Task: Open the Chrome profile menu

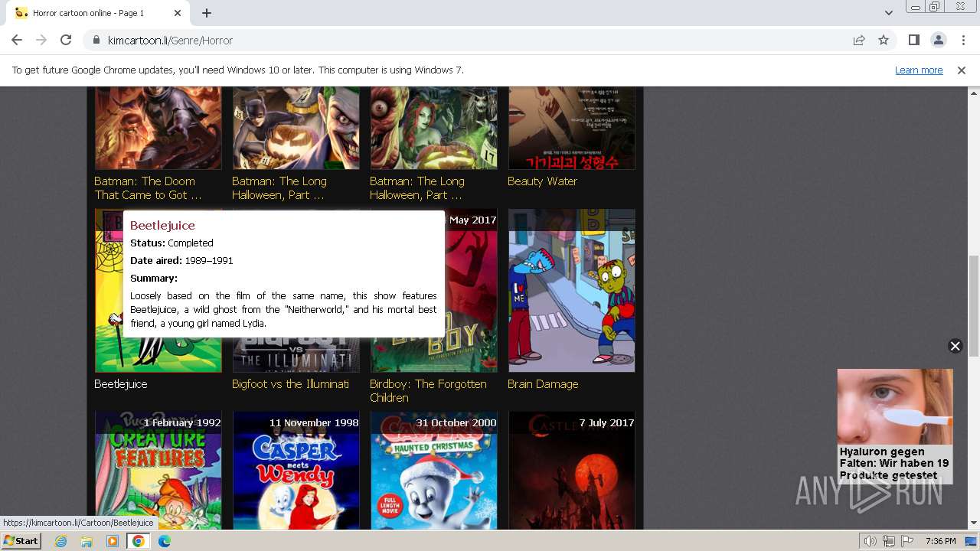Action: pos(938,40)
